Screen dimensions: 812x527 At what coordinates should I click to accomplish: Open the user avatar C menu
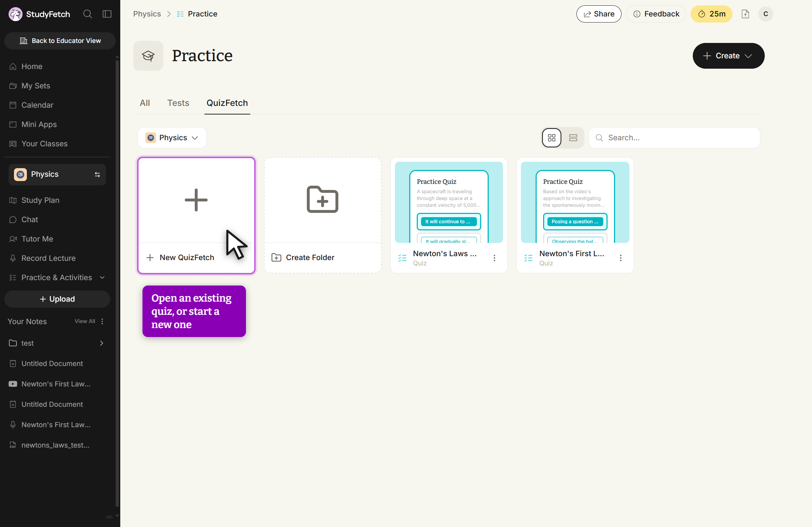[766, 14]
